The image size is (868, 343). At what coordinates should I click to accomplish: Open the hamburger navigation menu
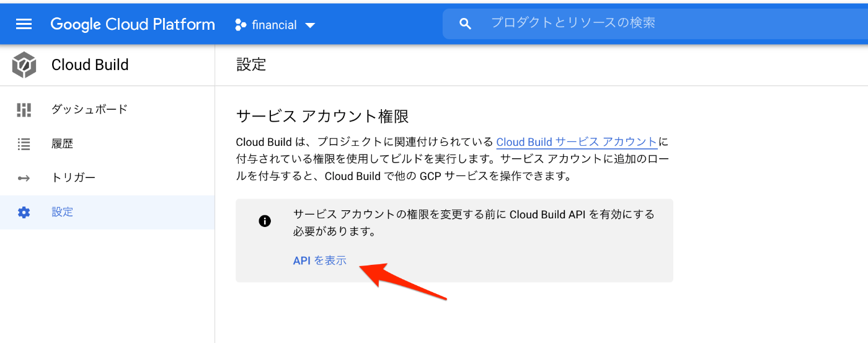click(x=24, y=24)
